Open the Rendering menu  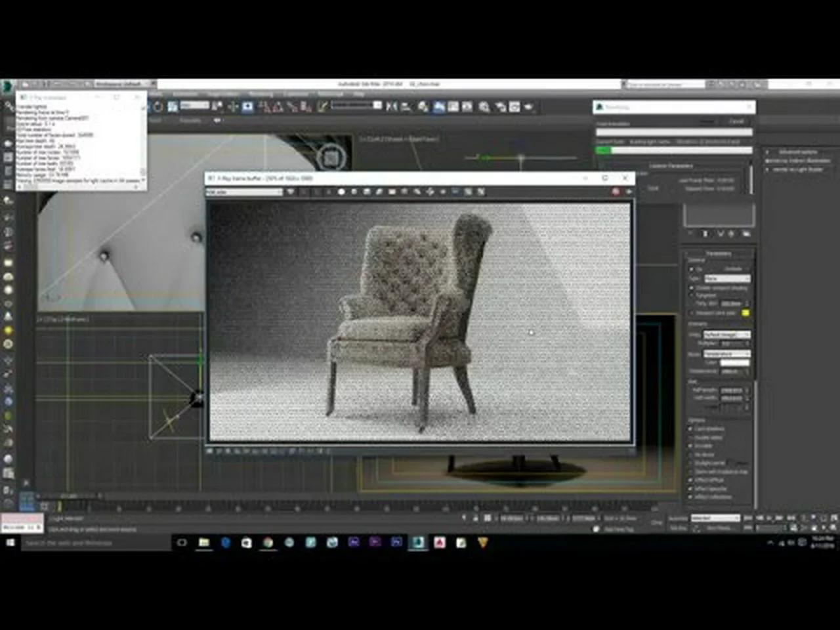[x=261, y=94]
